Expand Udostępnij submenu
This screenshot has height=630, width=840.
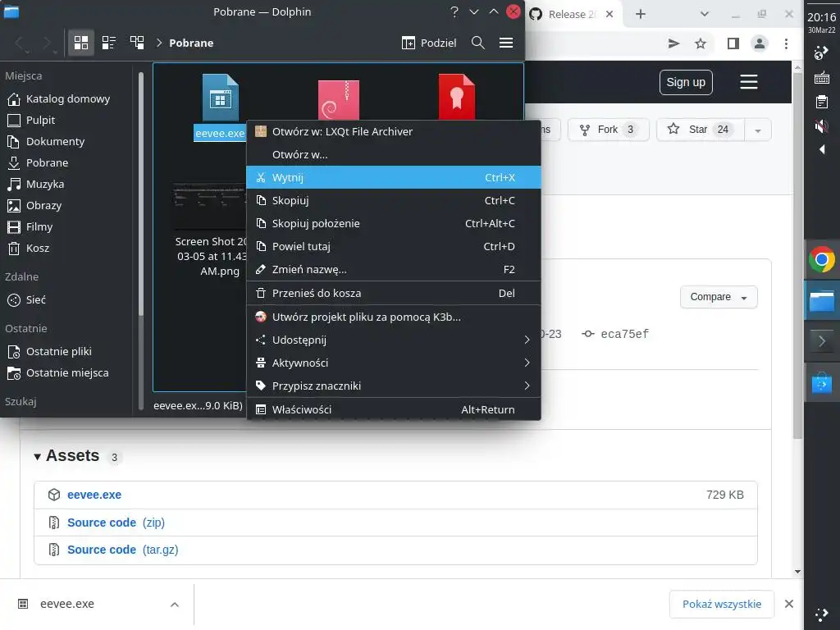(x=393, y=340)
